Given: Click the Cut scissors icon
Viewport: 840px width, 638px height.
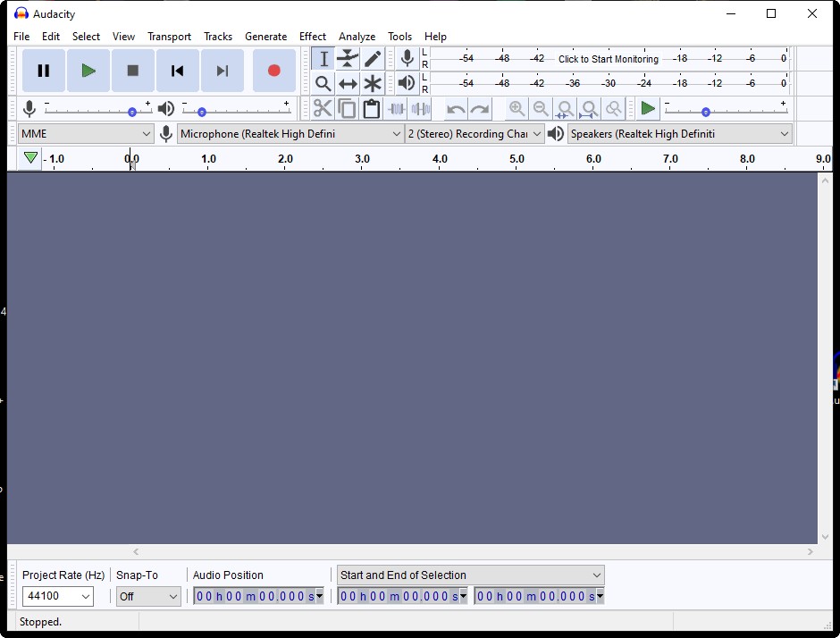Looking at the screenshot, I should [323, 109].
